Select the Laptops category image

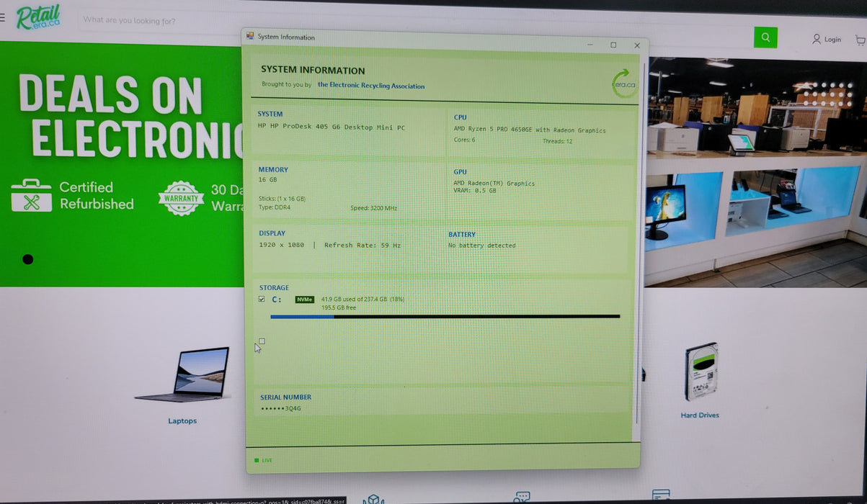point(182,374)
